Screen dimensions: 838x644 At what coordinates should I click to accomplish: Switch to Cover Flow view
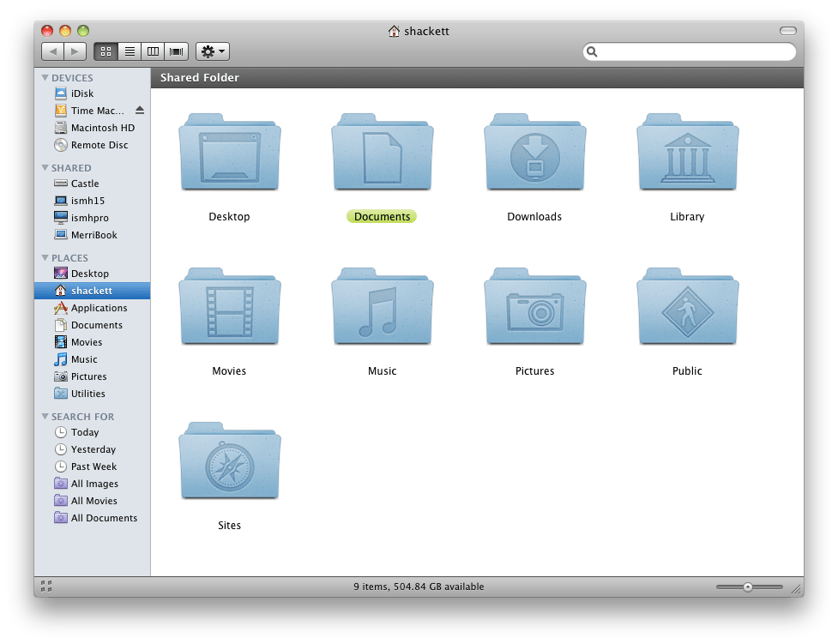pyautogui.click(x=177, y=51)
